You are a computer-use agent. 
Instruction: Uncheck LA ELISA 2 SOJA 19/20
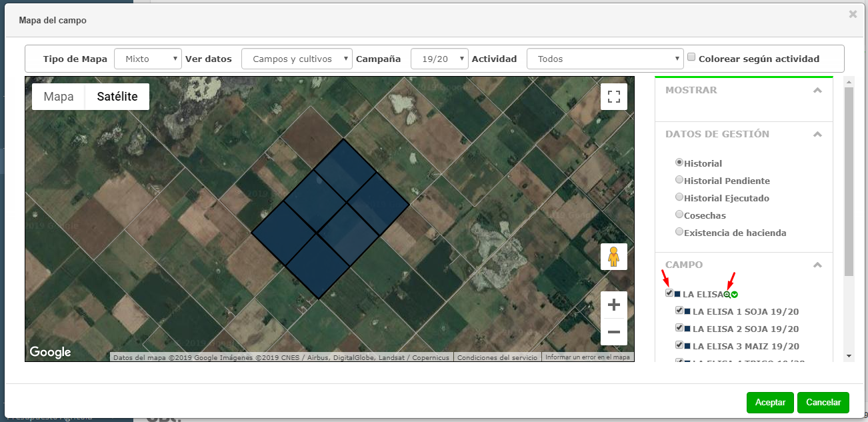click(x=679, y=327)
